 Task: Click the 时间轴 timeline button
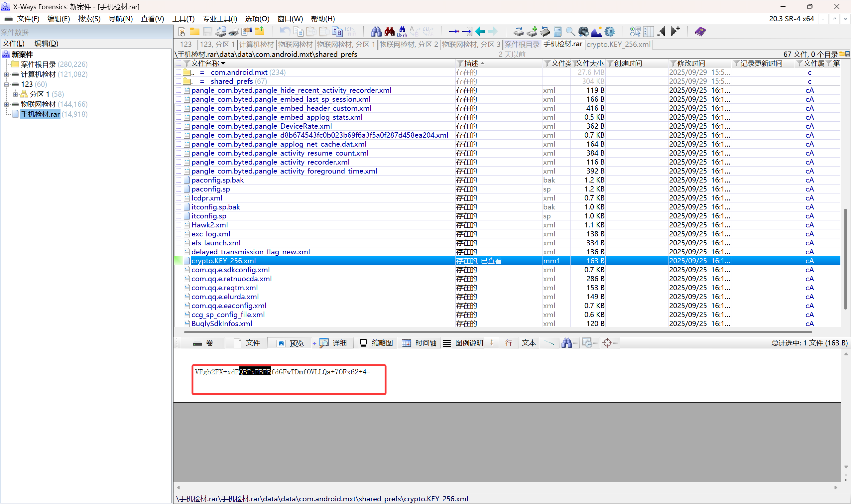(420, 343)
